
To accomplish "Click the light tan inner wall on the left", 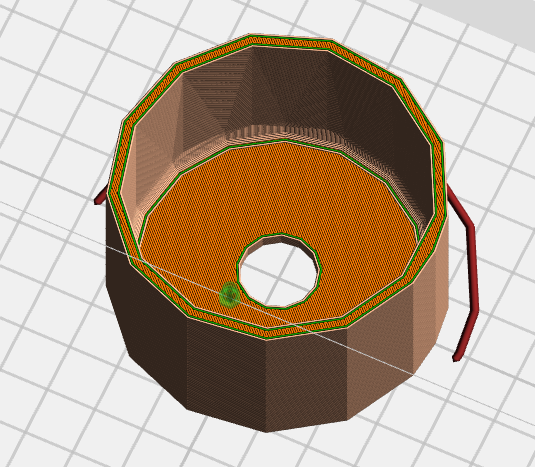I will (x=157, y=143).
